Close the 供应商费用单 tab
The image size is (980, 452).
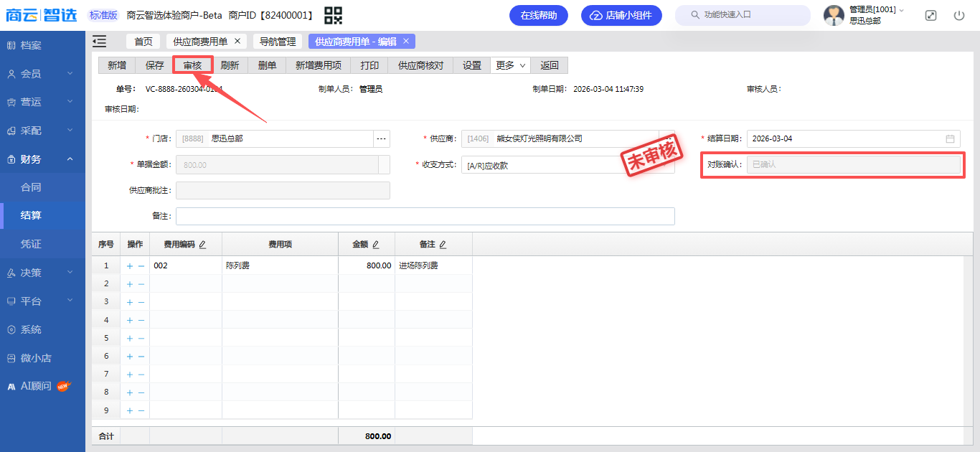[237, 41]
